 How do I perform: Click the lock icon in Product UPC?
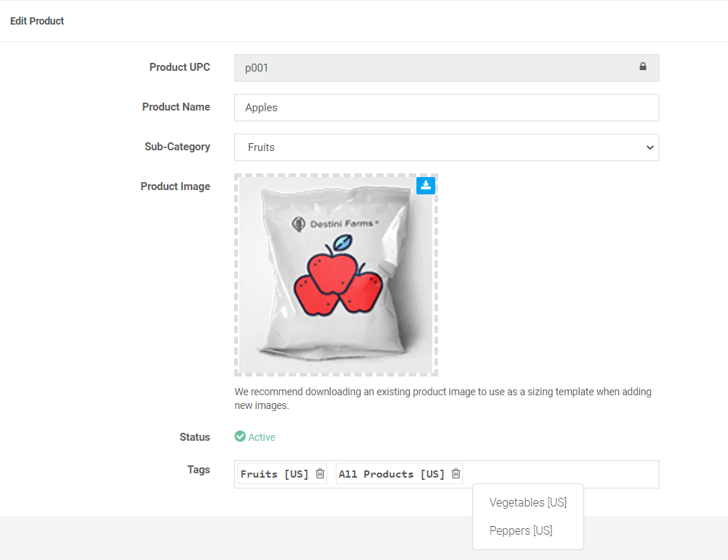[643, 66]
